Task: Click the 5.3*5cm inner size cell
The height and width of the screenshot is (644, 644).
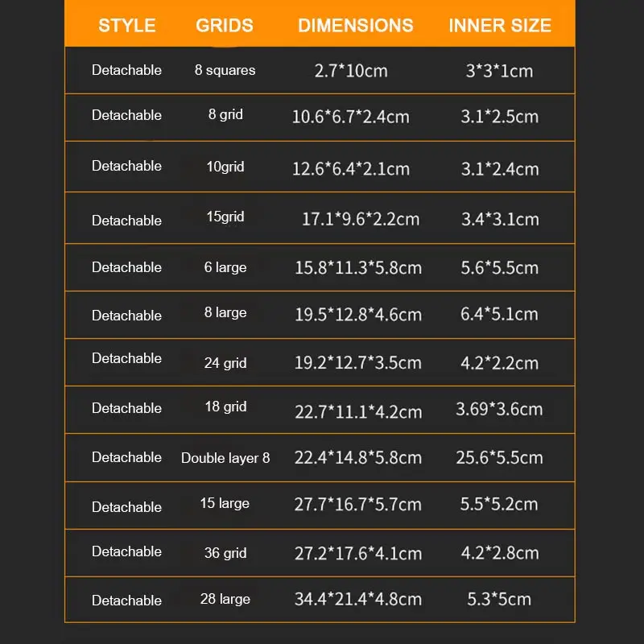Action: (x=499, y=600)
